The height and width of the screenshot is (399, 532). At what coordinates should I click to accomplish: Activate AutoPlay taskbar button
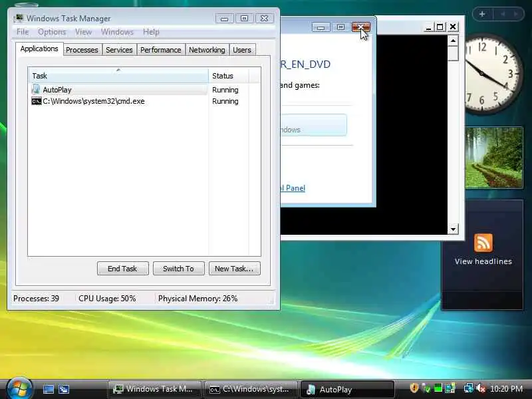point(347,389)
